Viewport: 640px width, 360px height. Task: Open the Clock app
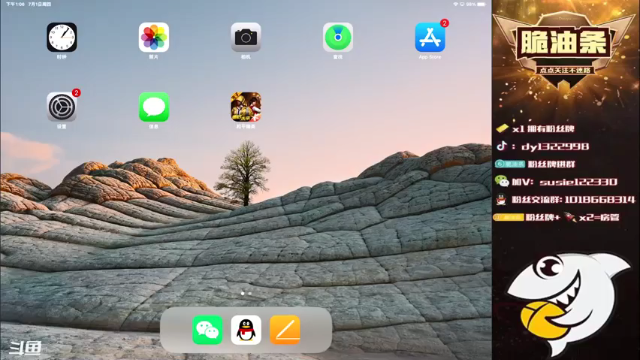coord(62,37)
